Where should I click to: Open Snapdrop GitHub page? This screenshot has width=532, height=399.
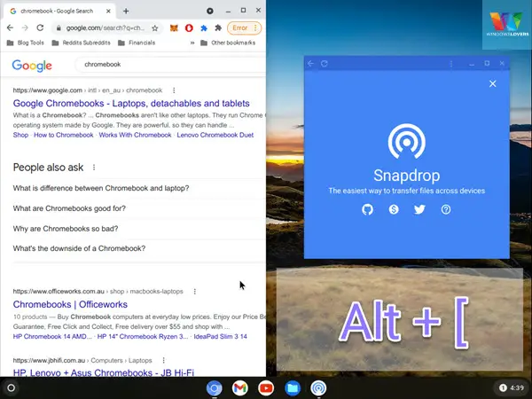367,209
